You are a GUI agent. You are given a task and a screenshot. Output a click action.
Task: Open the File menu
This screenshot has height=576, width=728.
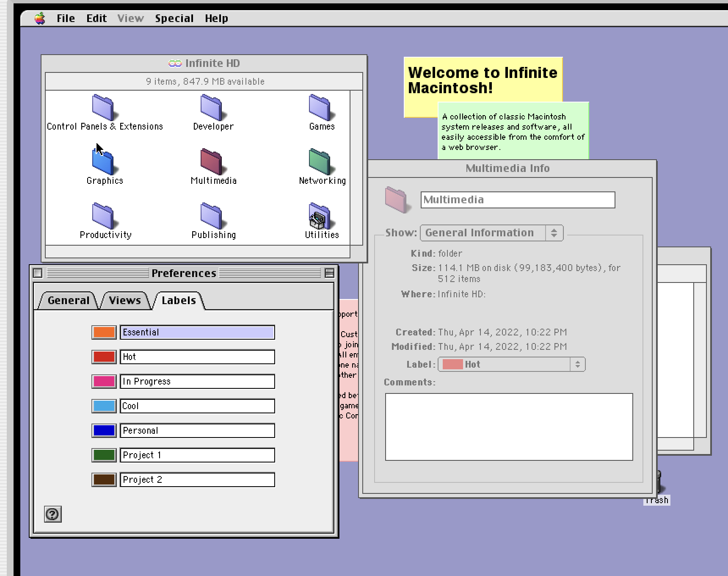point(66,18)
